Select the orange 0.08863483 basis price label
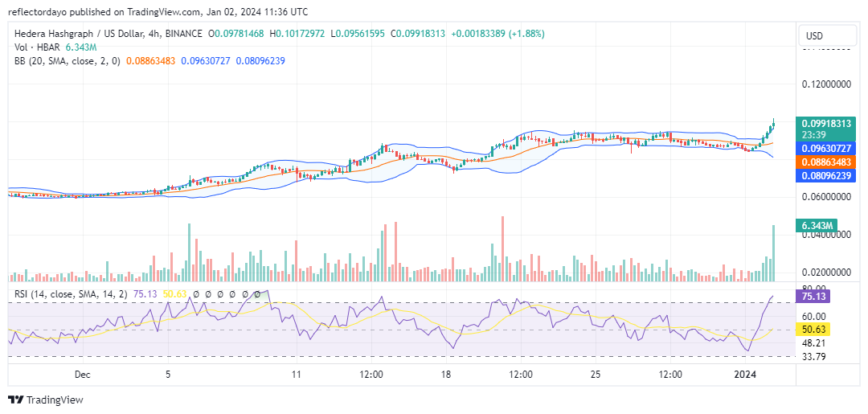The width and height of the screenshot is (868, 414). pos(825,162)
